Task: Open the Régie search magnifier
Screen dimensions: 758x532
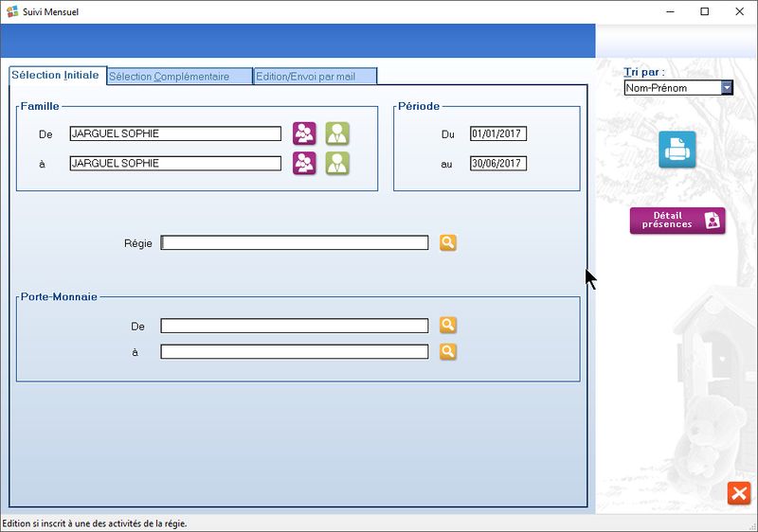Action: pos(448,243)
